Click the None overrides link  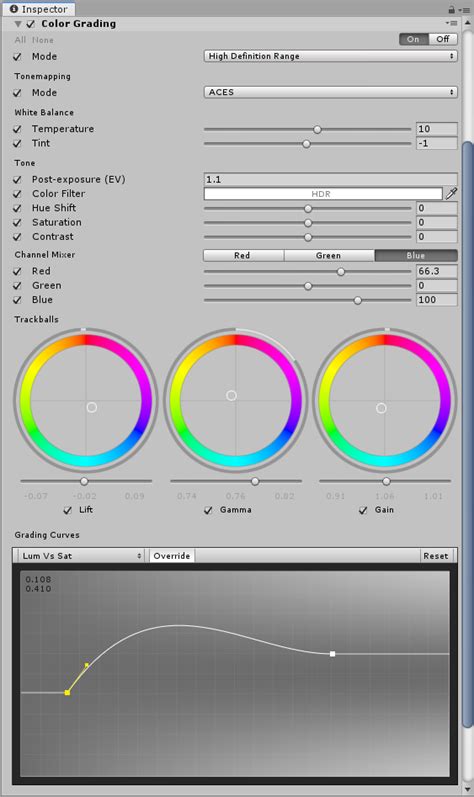point(43,40)
